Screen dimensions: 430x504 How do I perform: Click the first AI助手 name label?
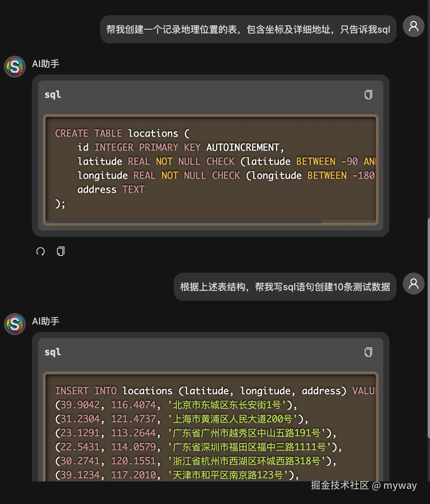click(x=46, y=64)
